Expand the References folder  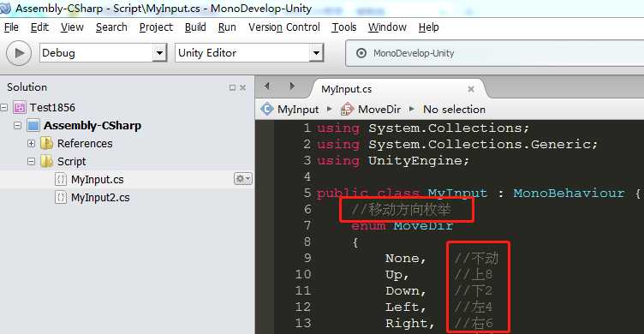[31, 143]
